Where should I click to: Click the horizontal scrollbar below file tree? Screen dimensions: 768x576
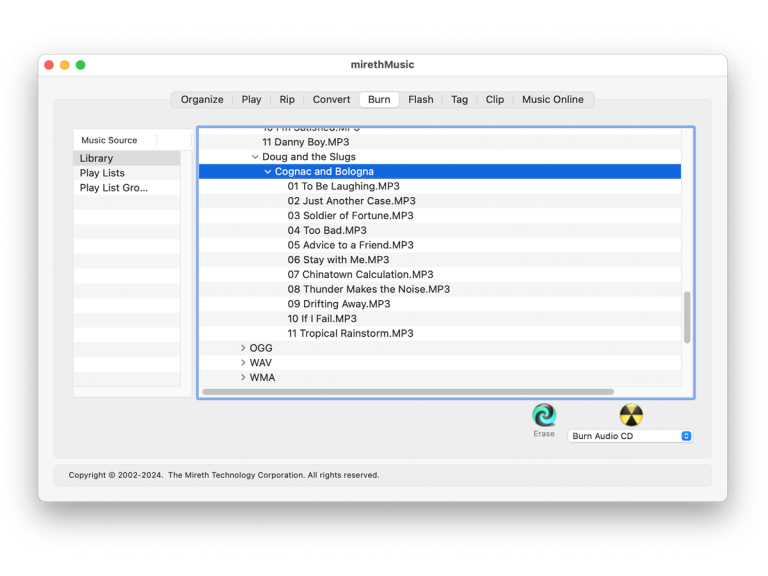coord(408,392)
